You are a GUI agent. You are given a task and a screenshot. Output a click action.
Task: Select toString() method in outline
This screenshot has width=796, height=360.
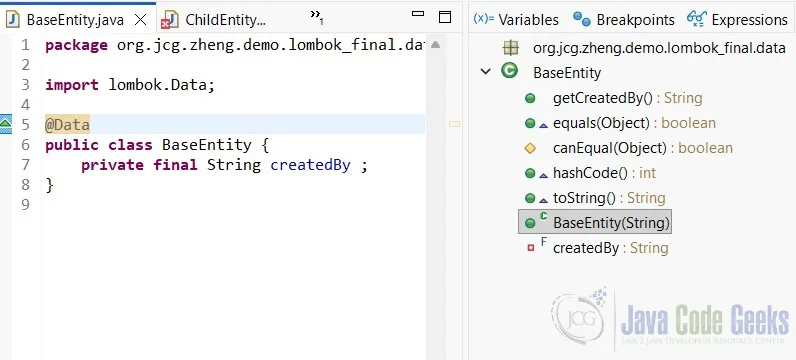coord(609,198)
